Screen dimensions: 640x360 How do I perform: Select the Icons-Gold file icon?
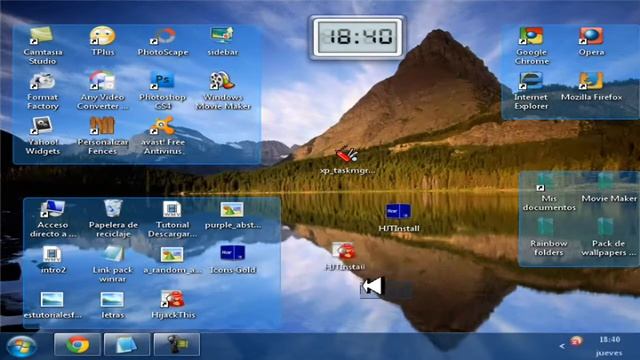[232, 260]
